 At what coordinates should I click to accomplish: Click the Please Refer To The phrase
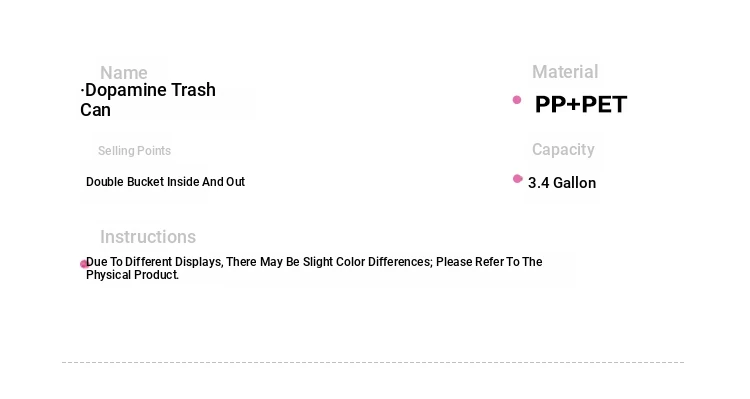[x=489, y=262]
